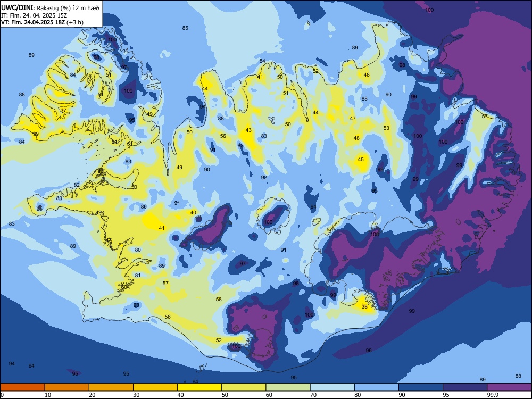
Task: Click the map humidity value '85'
Action: point(185,28)
